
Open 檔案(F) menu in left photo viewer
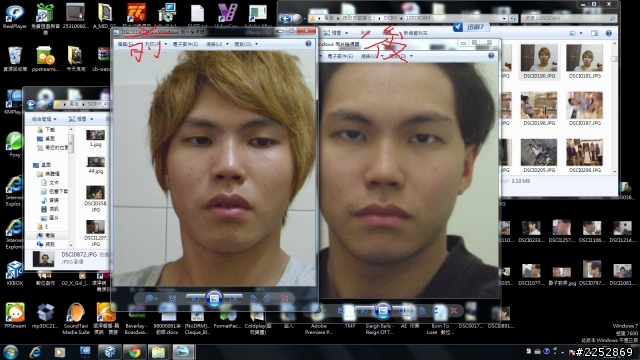tap(125, 44)
